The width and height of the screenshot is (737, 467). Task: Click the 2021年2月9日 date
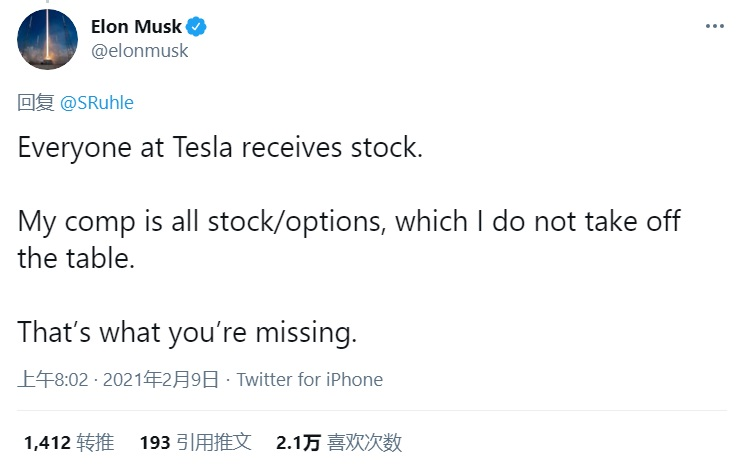click(161, 380)
